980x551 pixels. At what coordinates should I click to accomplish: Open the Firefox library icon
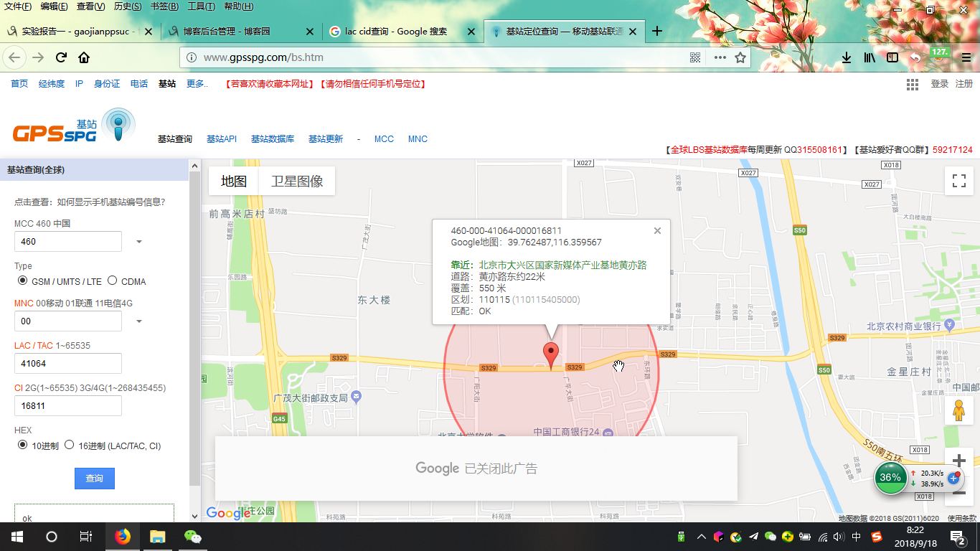coord(870,57)
